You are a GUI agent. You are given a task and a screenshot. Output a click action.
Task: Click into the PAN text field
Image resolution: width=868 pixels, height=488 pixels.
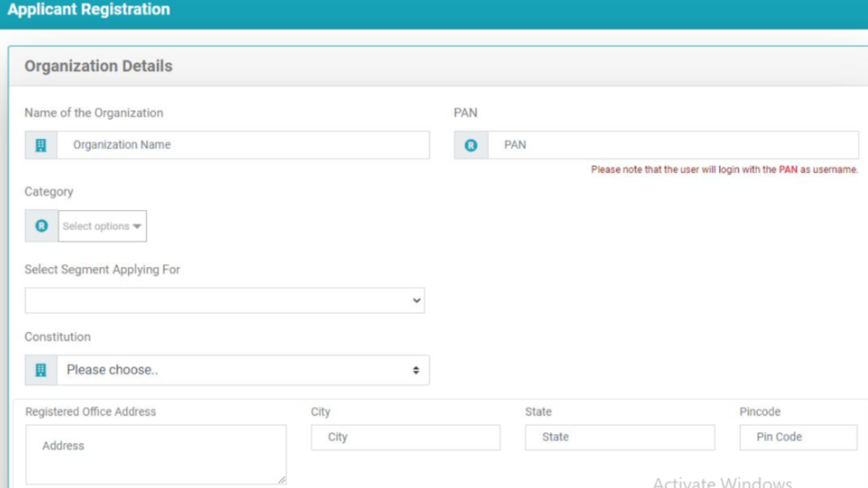click(672, 145)
